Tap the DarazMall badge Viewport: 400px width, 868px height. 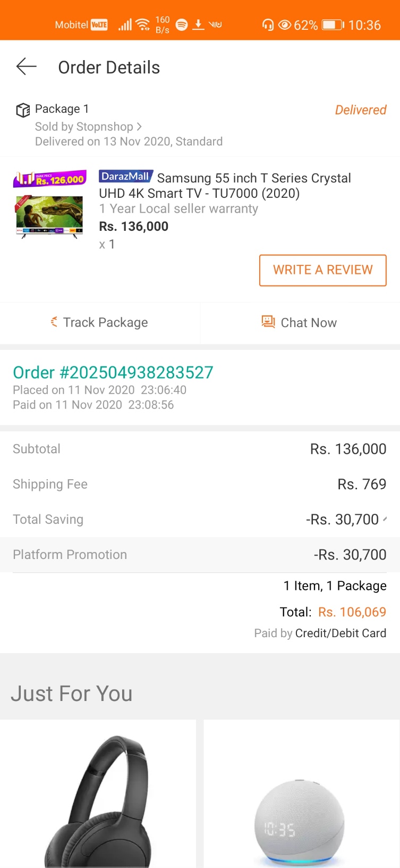[126, 177]
